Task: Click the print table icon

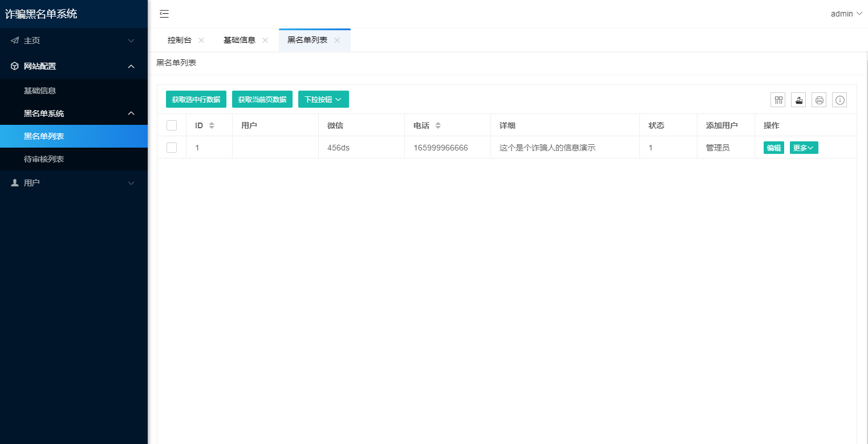Action: (x=819, y=100)
